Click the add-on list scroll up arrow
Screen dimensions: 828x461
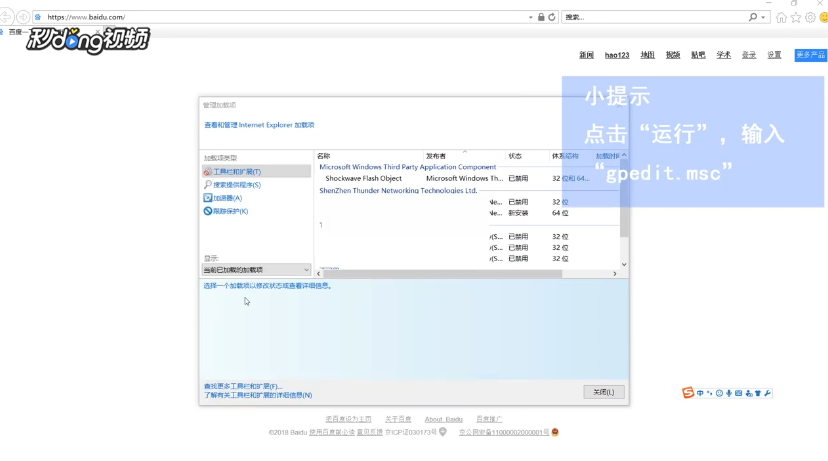click(x=624, y=155)
